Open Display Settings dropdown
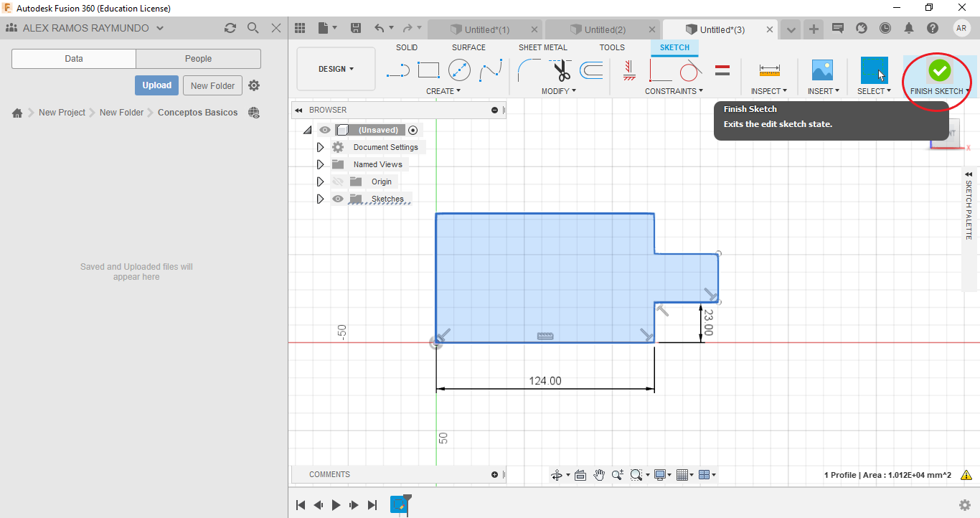Image resolution: width=980 pixels, height=518 pixels. 662,475
